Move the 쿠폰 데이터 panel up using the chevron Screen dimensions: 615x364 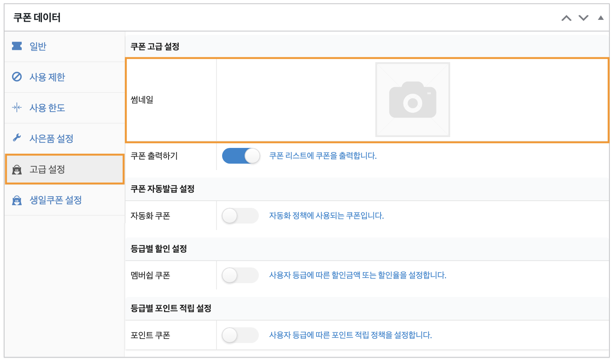566,18
